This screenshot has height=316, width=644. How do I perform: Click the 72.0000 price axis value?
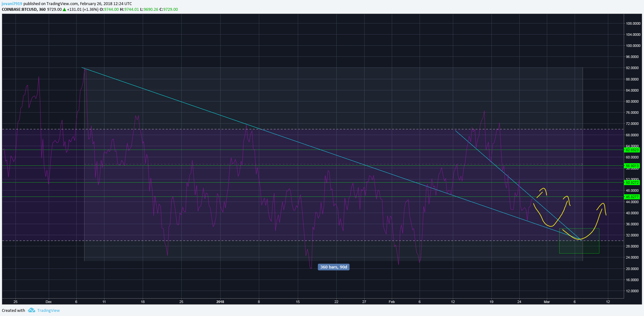633,124
